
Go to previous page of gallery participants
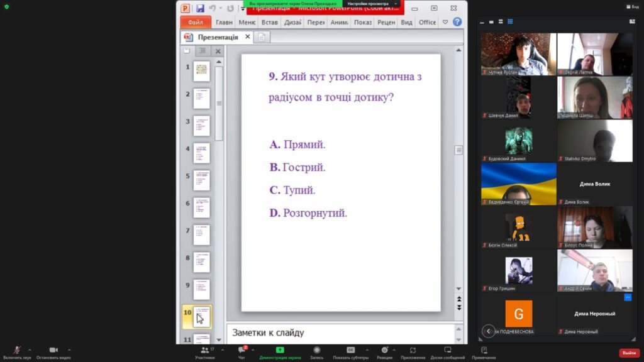(488, 331)
